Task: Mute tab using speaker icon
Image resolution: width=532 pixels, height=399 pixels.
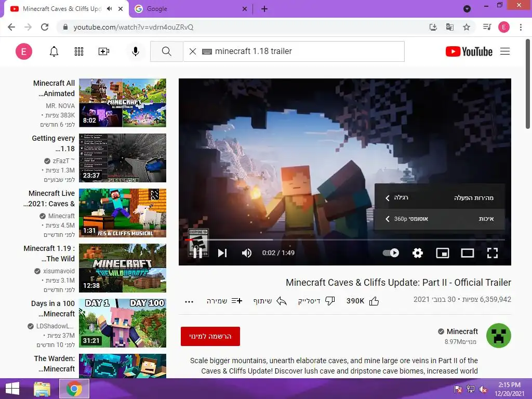Action: (109, 9)
